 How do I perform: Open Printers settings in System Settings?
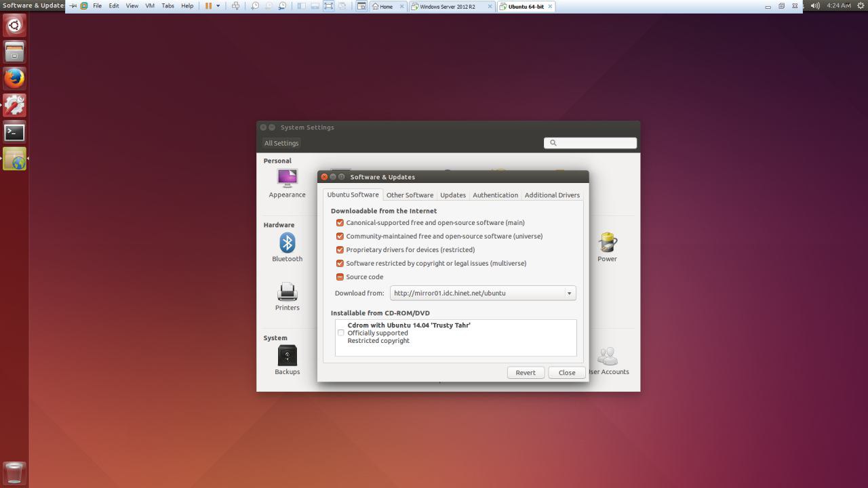pos(287,296)
